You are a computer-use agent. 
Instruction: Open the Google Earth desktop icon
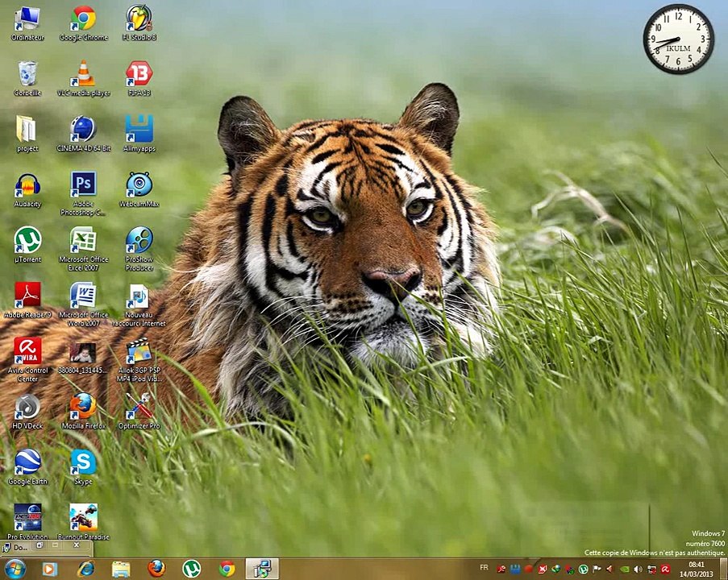27,462
